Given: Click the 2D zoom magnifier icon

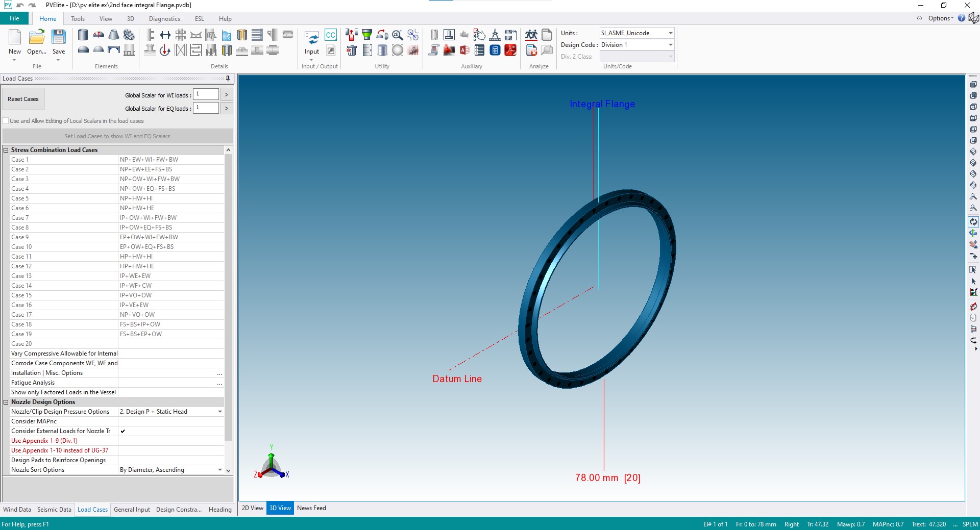Looking at the screenshot, I should [397, 35].
